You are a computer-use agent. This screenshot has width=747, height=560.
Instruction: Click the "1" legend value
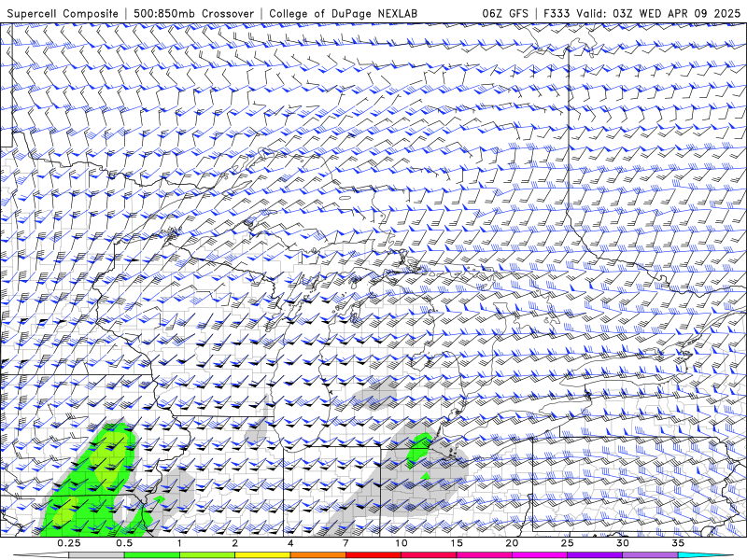[179, 543]
